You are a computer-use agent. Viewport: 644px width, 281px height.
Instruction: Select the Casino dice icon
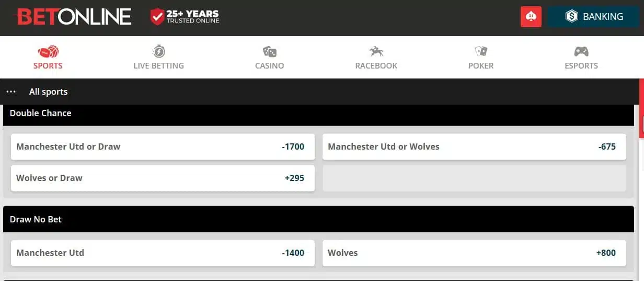(x=270, y=51)
